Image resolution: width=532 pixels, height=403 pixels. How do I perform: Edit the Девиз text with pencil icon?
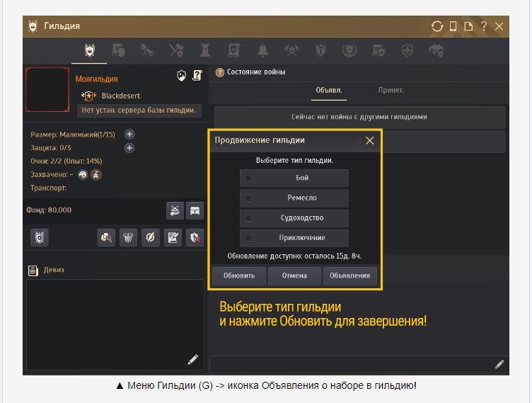192,360
